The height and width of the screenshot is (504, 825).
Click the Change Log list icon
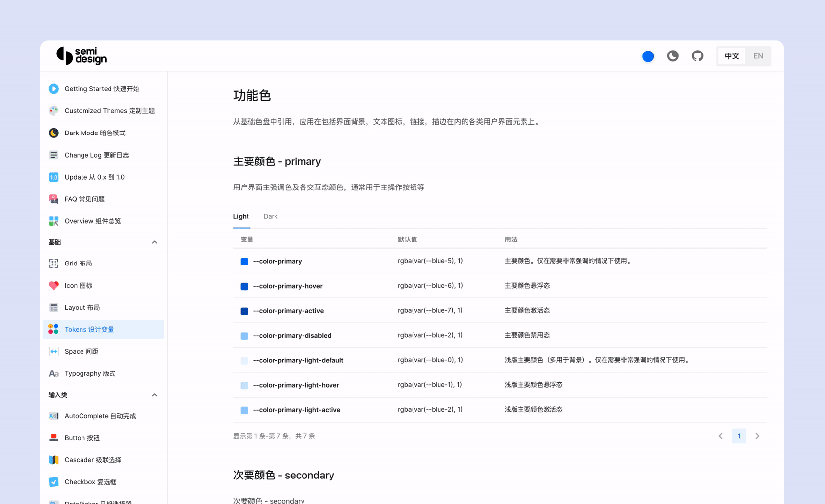(x=54, y=155)
